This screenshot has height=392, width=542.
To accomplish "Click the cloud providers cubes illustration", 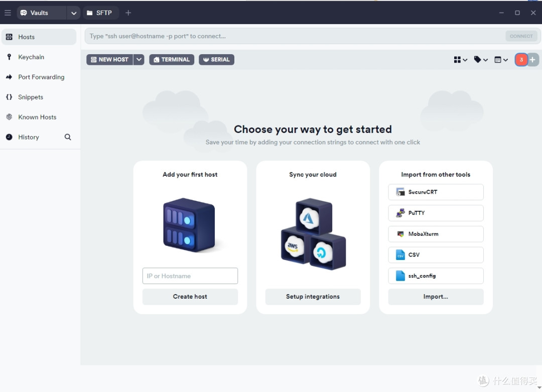I will [x=313, y=234].
